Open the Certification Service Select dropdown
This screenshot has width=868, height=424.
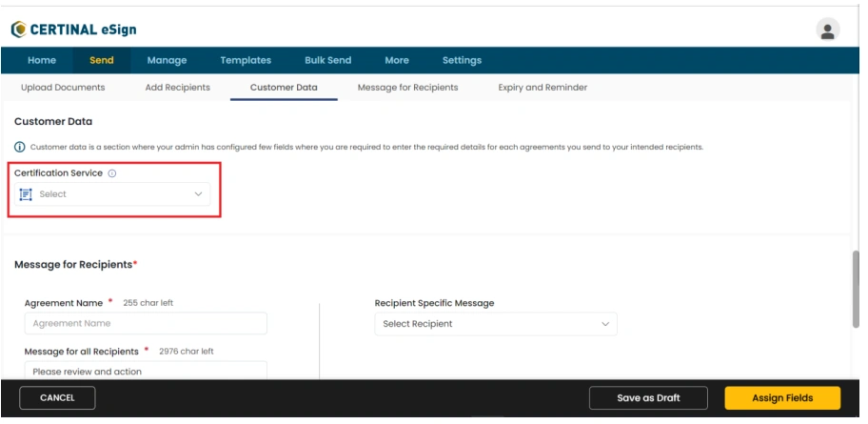coord(112,194)
